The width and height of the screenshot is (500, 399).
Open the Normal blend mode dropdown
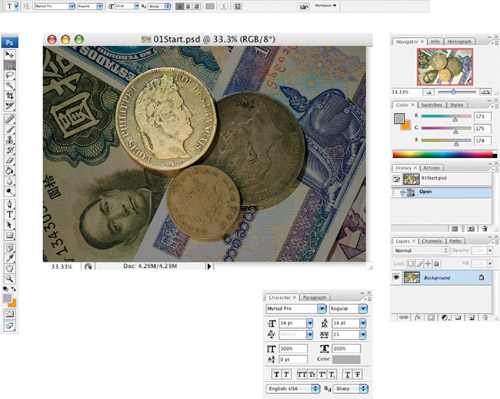pyautogui.click(x=421, y=250)
